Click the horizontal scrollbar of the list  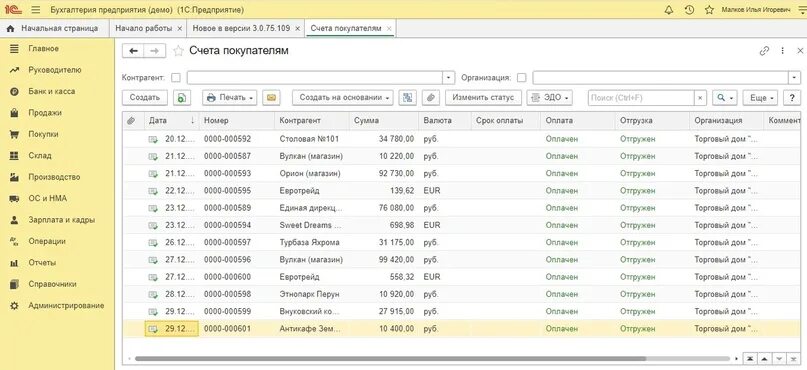[x=390, y=359]
